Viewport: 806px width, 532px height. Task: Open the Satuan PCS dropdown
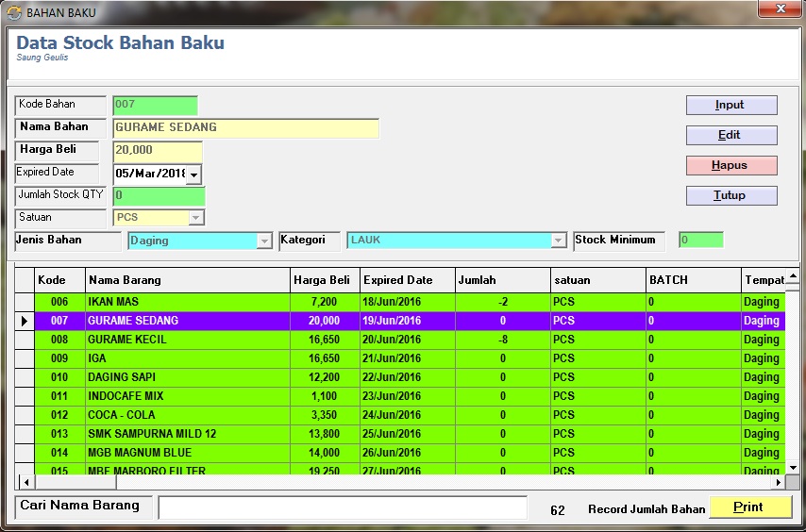tap(195, 218)
